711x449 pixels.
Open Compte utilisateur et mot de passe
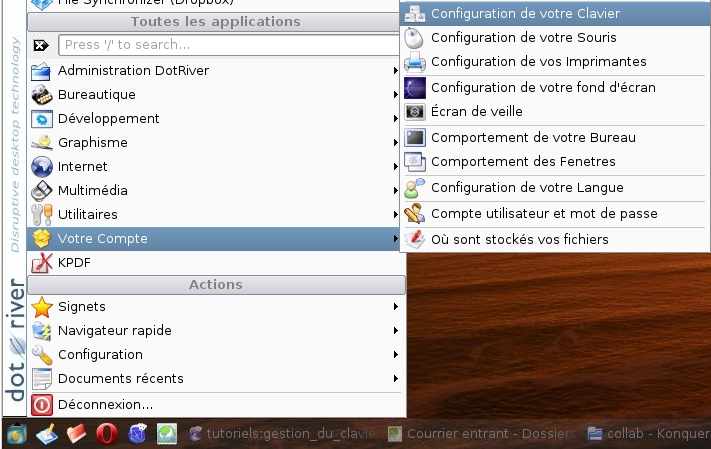tap(544, 213)
